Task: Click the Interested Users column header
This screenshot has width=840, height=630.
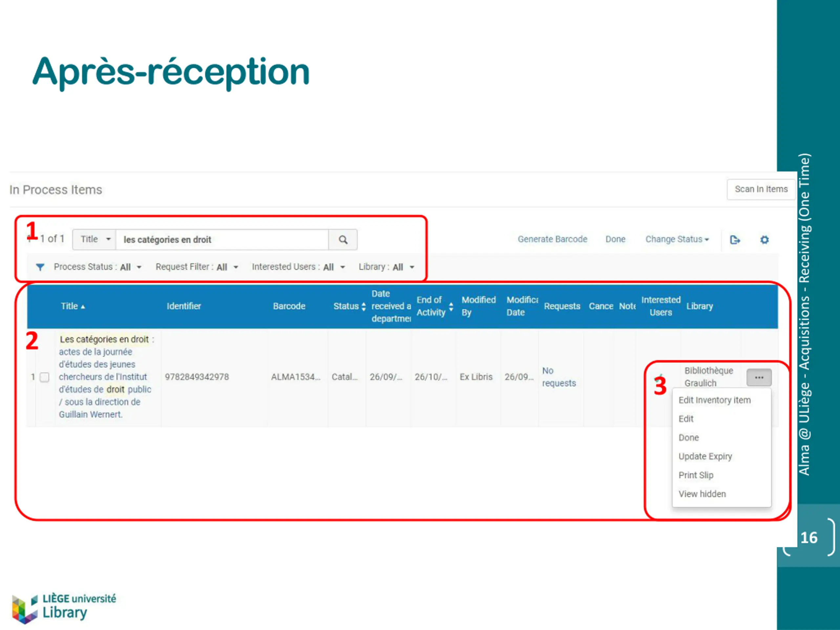Action: click(661, 306)
